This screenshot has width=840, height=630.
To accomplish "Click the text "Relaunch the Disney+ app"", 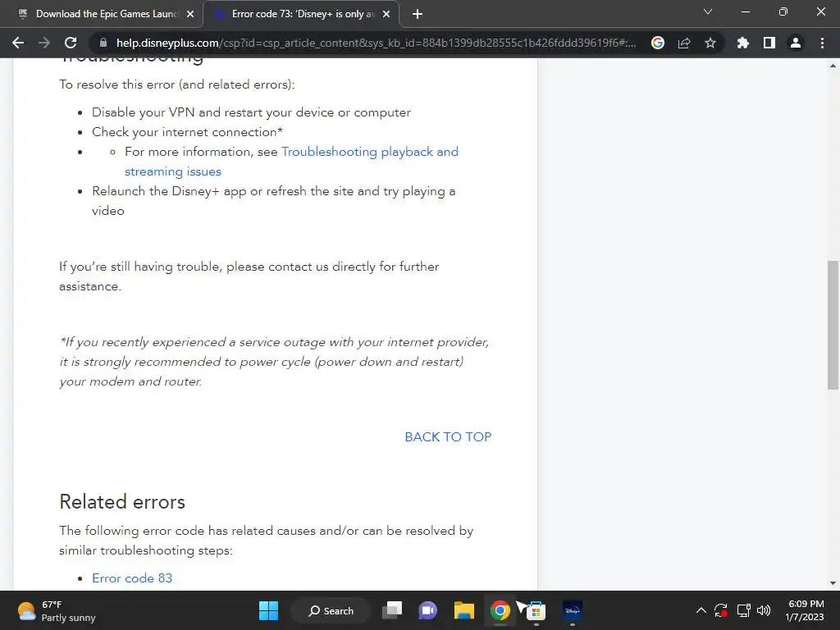I will 169,191.
